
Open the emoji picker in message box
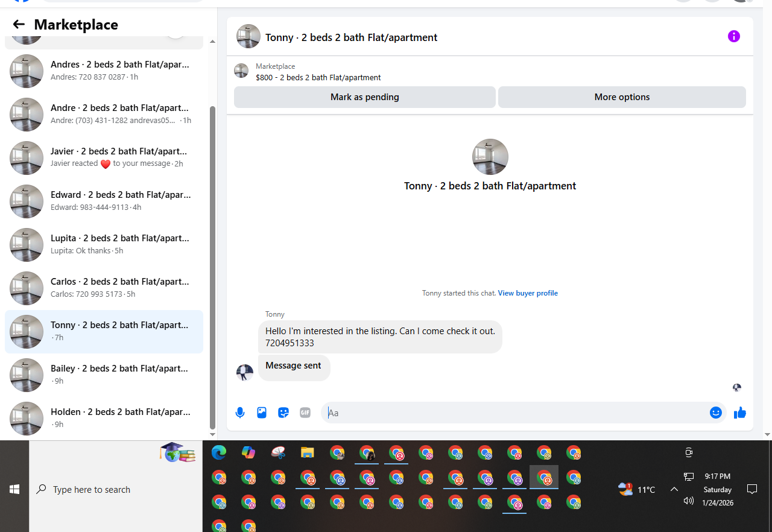click(716, 413)
